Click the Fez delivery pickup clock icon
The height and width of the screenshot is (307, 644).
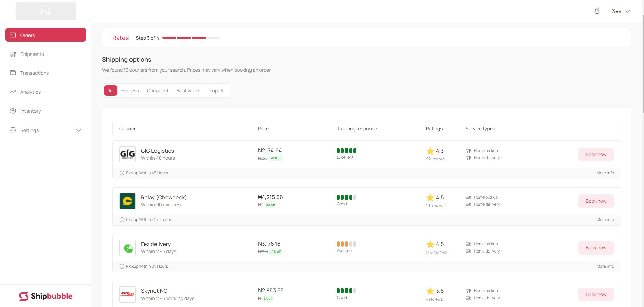click(122, 266)
